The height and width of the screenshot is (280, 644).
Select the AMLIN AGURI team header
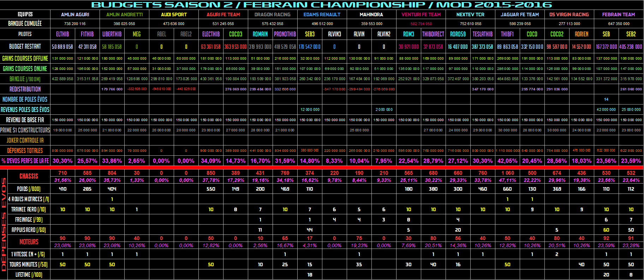pyautogui.click(x=75, y=14)
